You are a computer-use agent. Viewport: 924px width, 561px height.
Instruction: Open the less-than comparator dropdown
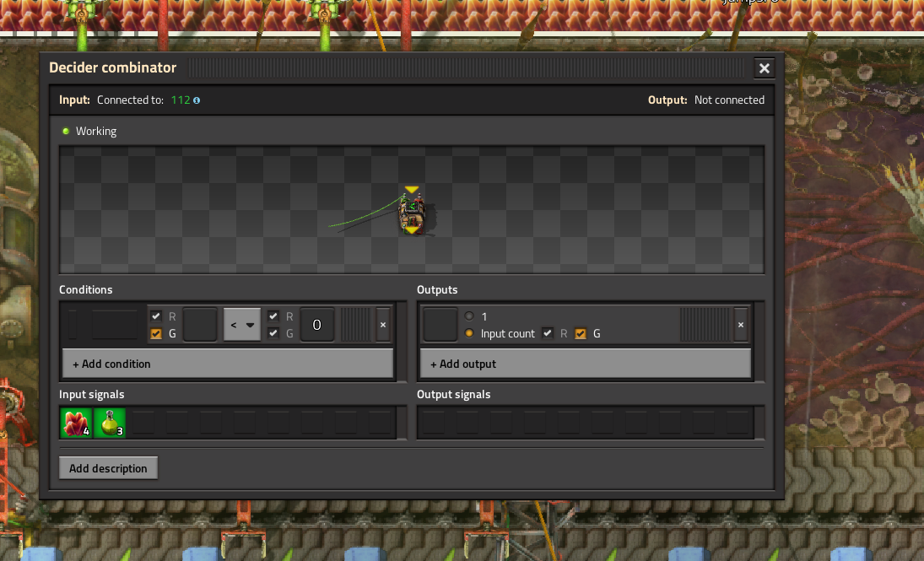[242, 325]
